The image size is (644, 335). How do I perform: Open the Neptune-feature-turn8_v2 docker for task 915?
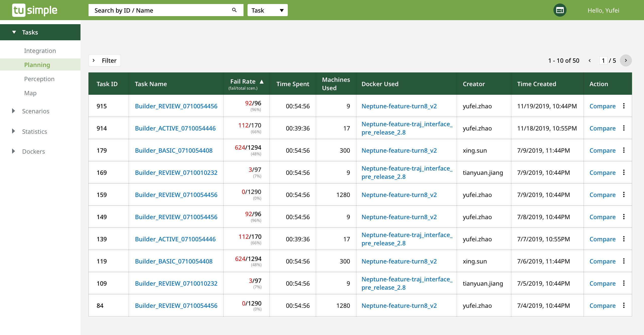(399, 106)
